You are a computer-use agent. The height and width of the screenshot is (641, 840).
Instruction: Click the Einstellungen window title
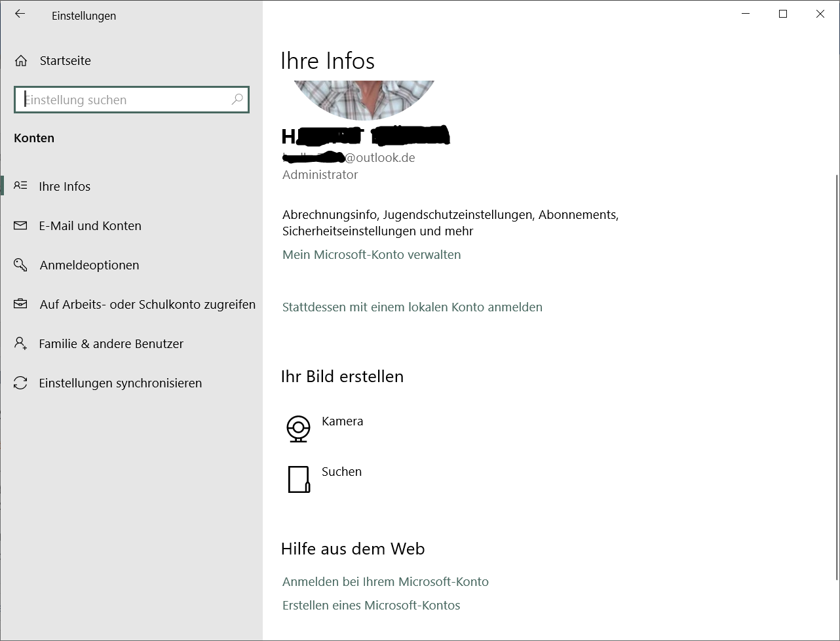pyautogui.click(x=84, y=16)
